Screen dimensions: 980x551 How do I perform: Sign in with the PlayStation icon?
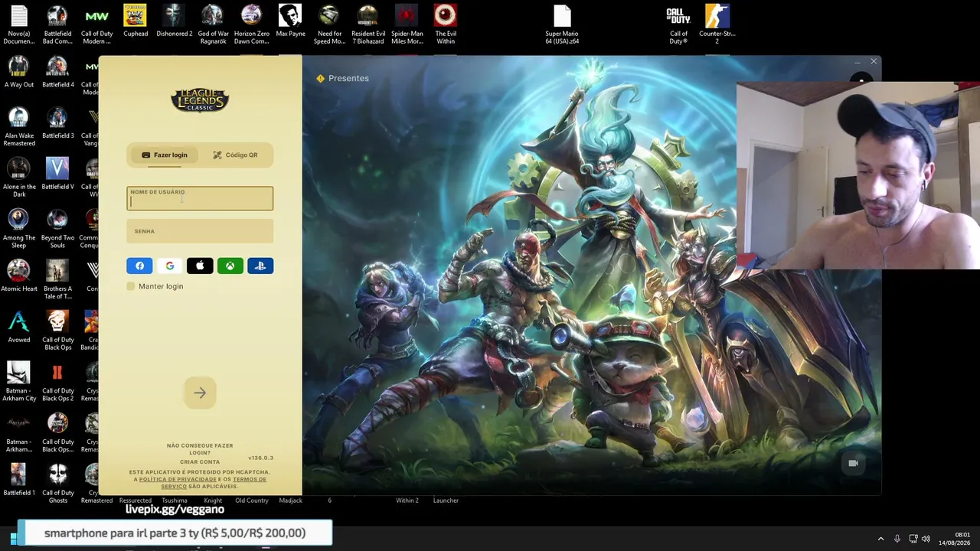point(260,266)
